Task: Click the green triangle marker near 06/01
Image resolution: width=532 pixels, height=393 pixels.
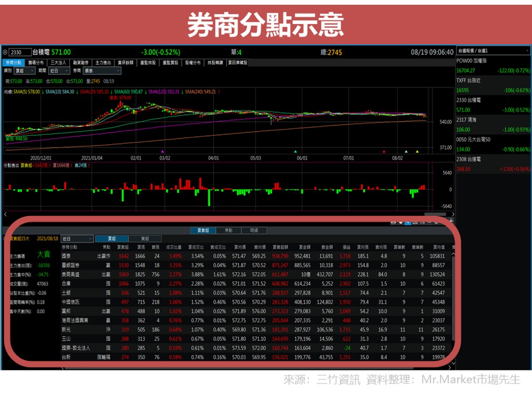Action: coord(295,151)
